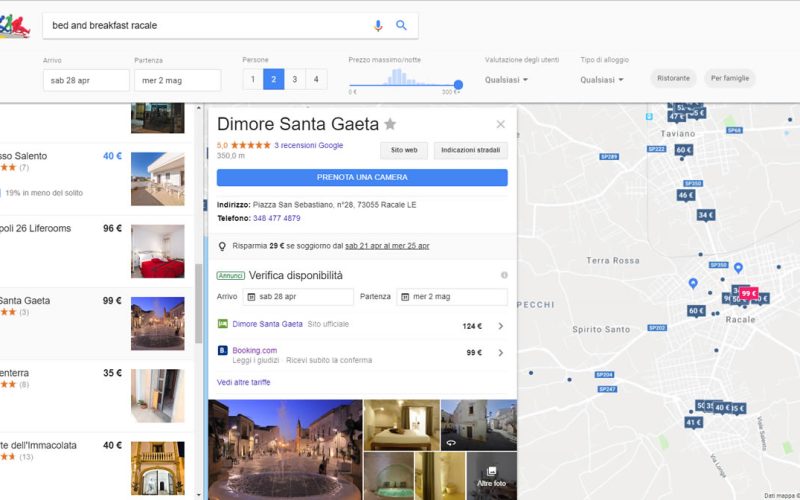The height and width of the screenshot is (500, 800).
Task: Click the Taviano label on map
Action: [678, 134]
